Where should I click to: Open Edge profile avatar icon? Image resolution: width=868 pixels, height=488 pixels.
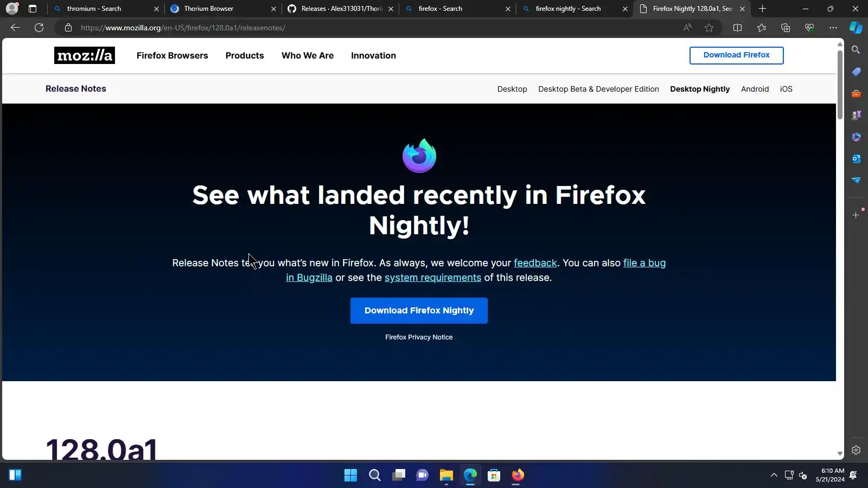(x=12, y=9)
